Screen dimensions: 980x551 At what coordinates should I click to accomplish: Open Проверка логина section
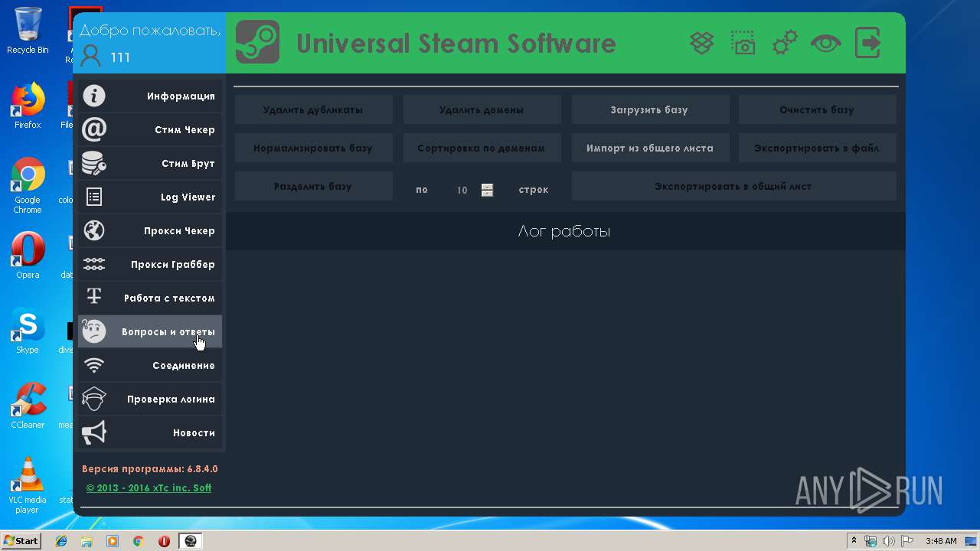[x=150, y=399]
